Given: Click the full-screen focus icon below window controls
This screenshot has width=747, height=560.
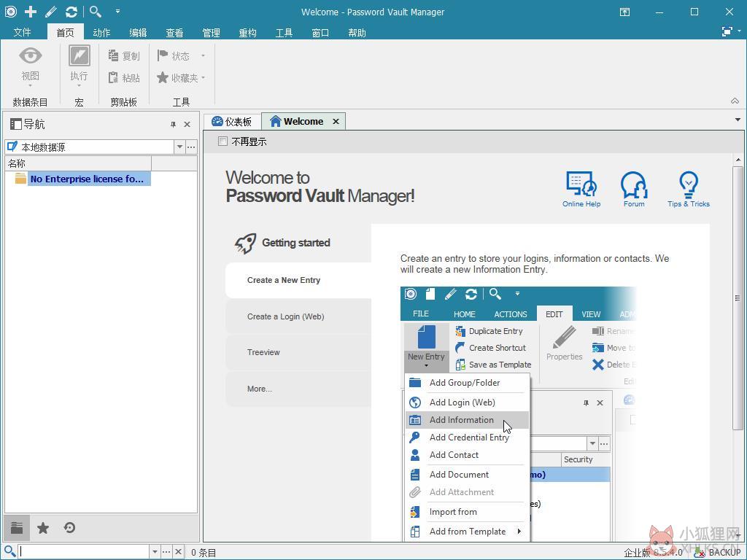Looking at the screenshot, I should [x=727, y=31].
